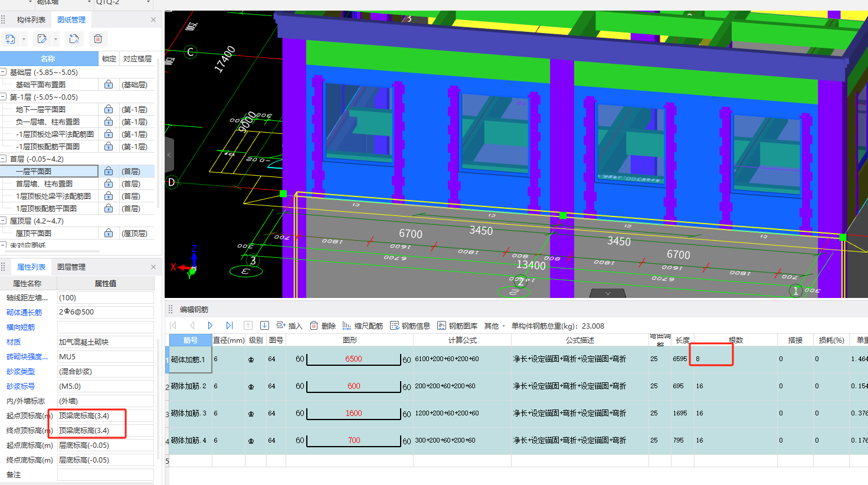The width and height of the screenshot is (868, 485).
Task: Toggle lock for 地下一层平面图
Action: (x=109, y=109)
